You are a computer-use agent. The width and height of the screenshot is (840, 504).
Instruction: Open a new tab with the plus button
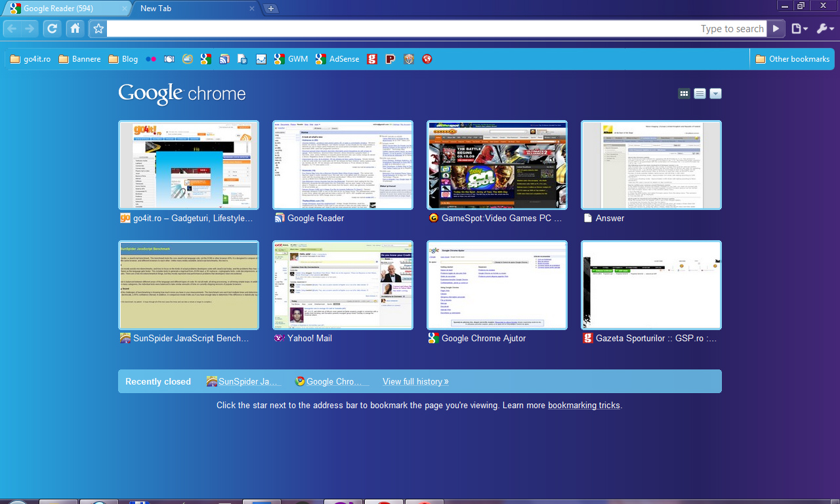271,9
